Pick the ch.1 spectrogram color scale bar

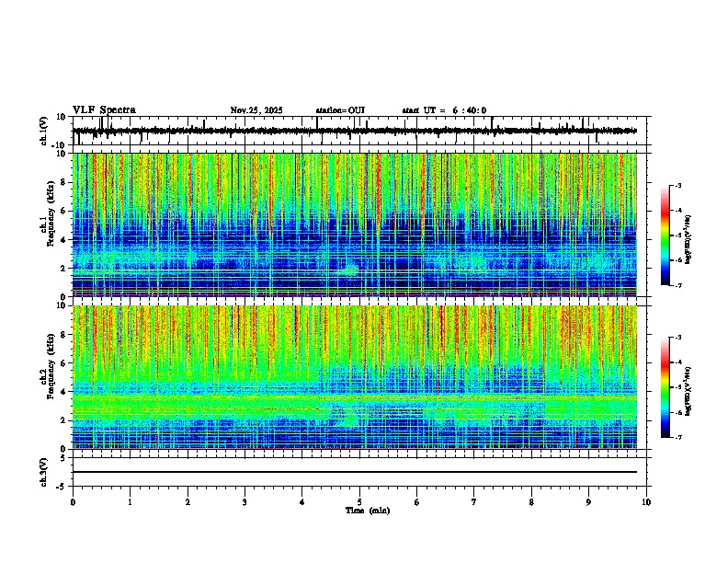[665, 236]
